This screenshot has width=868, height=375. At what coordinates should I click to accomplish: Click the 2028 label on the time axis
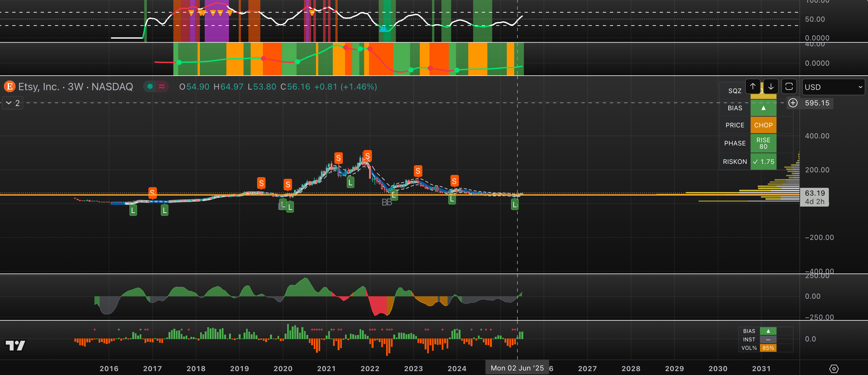pyautogui.click(x=631, y=369)
